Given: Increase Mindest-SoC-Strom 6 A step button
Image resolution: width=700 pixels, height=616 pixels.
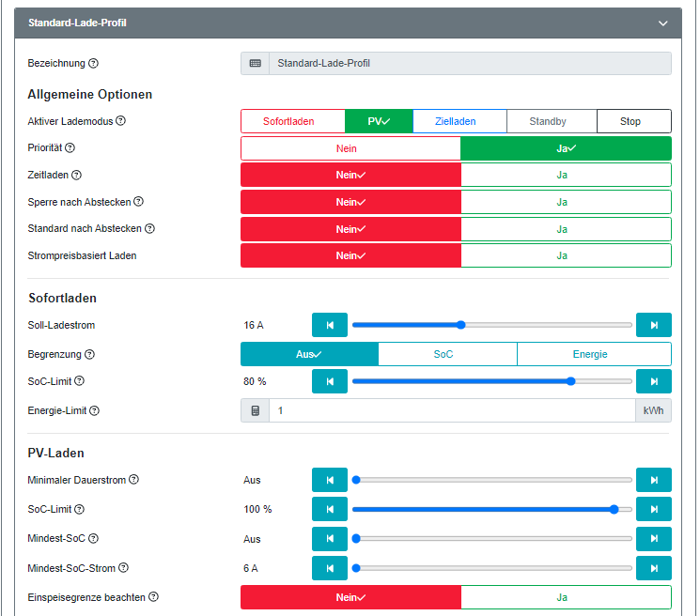Looking at the screenshot, I should click(x=654, y=568).
